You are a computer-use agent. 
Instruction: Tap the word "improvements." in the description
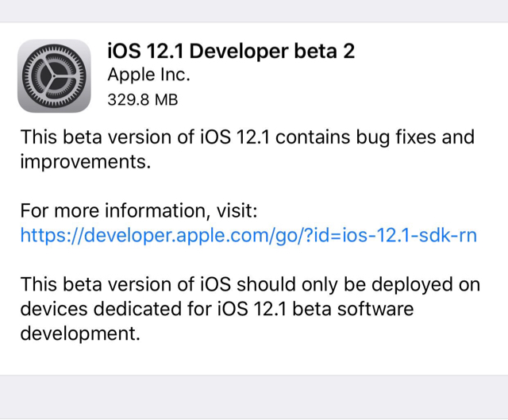[x=73, y=162]
